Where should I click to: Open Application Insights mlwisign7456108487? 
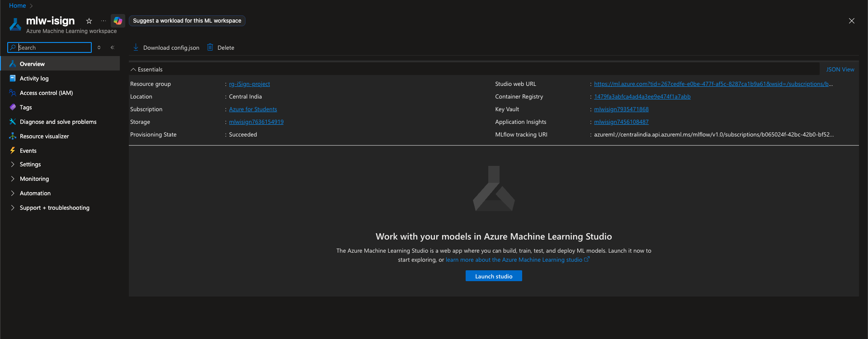(621, 122)
